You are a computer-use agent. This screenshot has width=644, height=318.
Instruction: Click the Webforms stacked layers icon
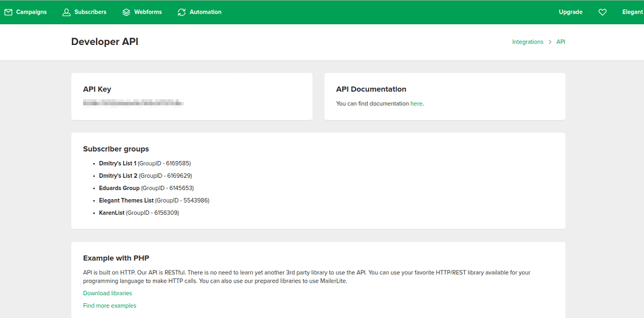(127, 12)
